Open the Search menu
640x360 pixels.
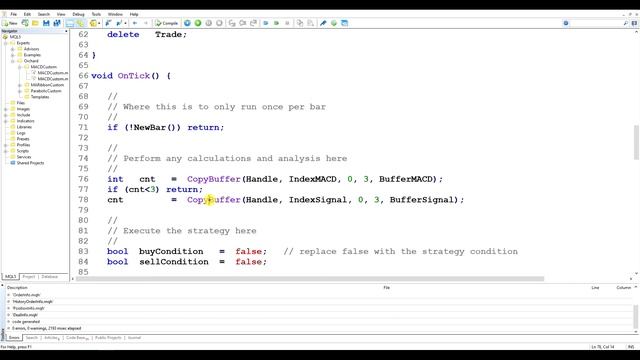tap(44, 14)
